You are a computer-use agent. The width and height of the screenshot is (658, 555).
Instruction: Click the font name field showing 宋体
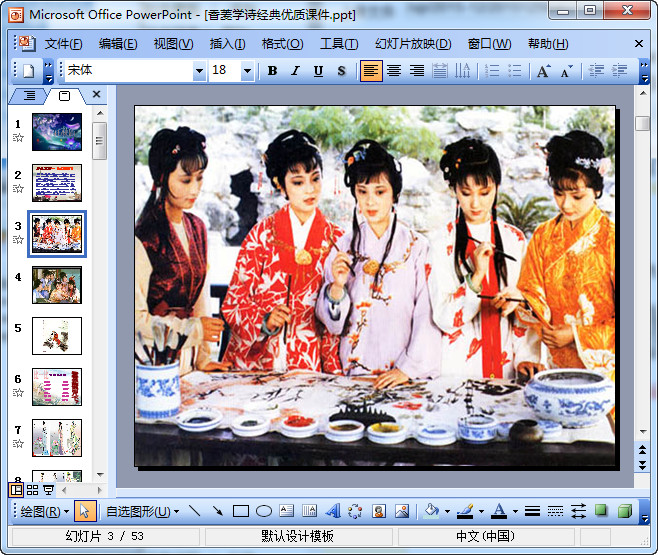tap(129, 70)
